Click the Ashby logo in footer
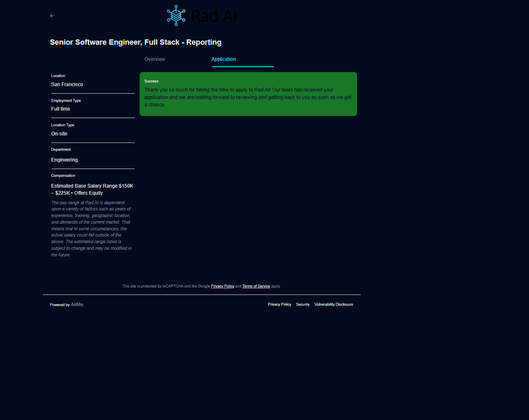This screenshot has width=529, height=420. click(x=77, y=304)
